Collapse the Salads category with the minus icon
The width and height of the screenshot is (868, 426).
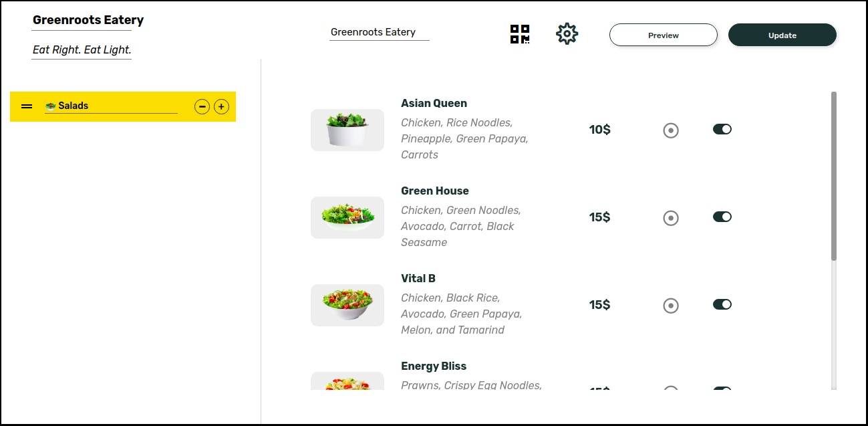coord(202,106)
